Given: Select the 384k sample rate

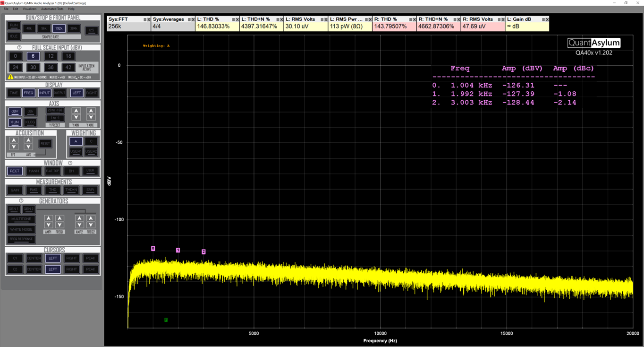Looking at the screenshot, I should pos(74,29).
